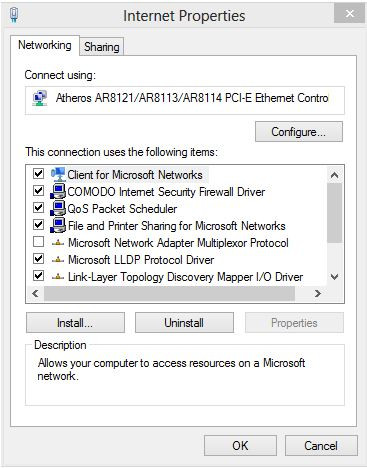Select 'File and Printer Sharing for Microsoft Networks'
The height and width of the screenshot is (468, 367).
pos(177,226)
